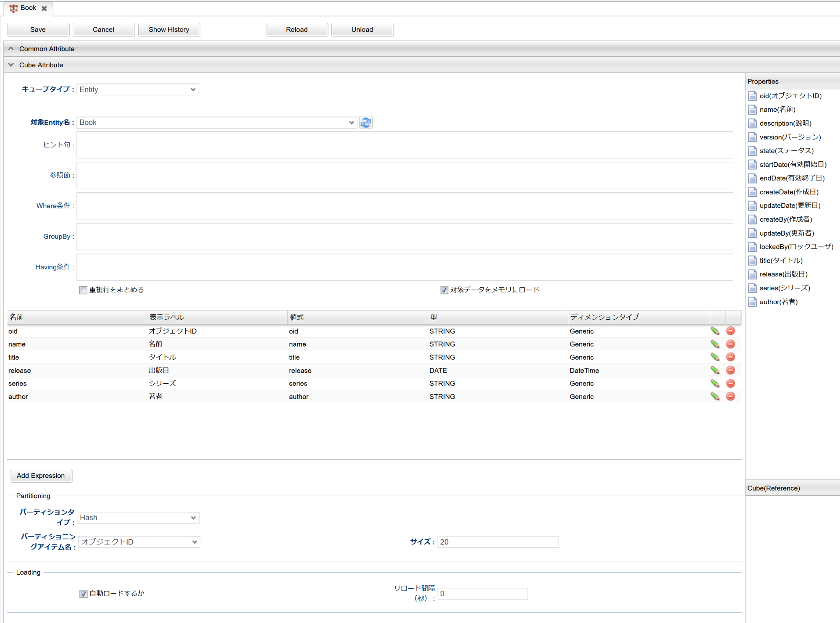
Task: Click the Save button
Action: tap(37, 29)
